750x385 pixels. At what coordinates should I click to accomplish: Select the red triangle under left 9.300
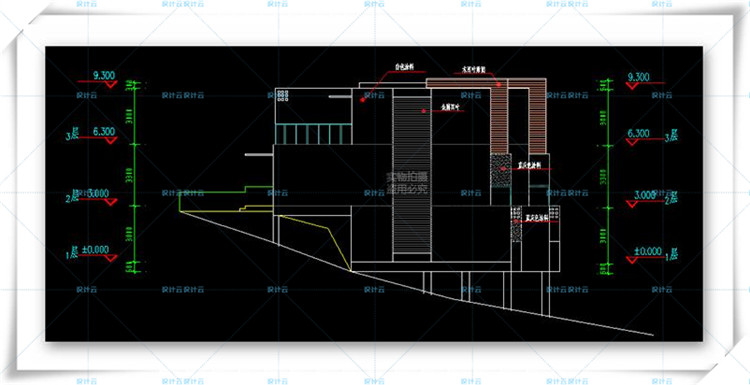[111, 84]
